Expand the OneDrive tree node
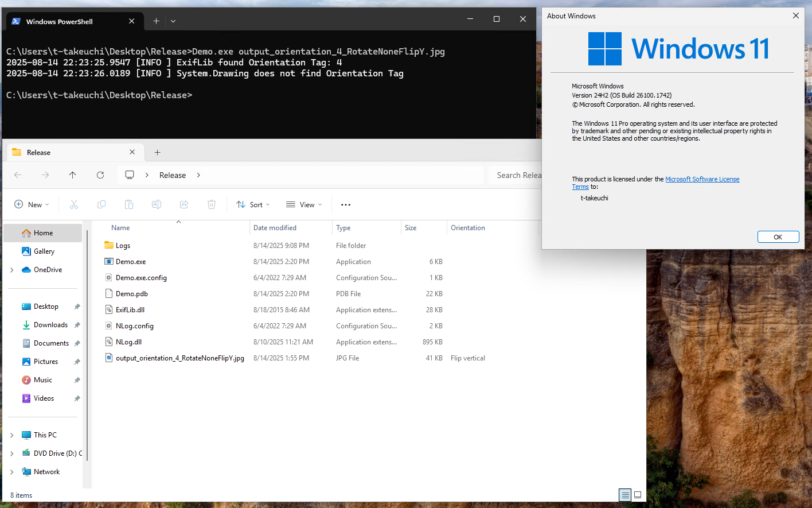This screenshot has height=508, width=812. 12,270
